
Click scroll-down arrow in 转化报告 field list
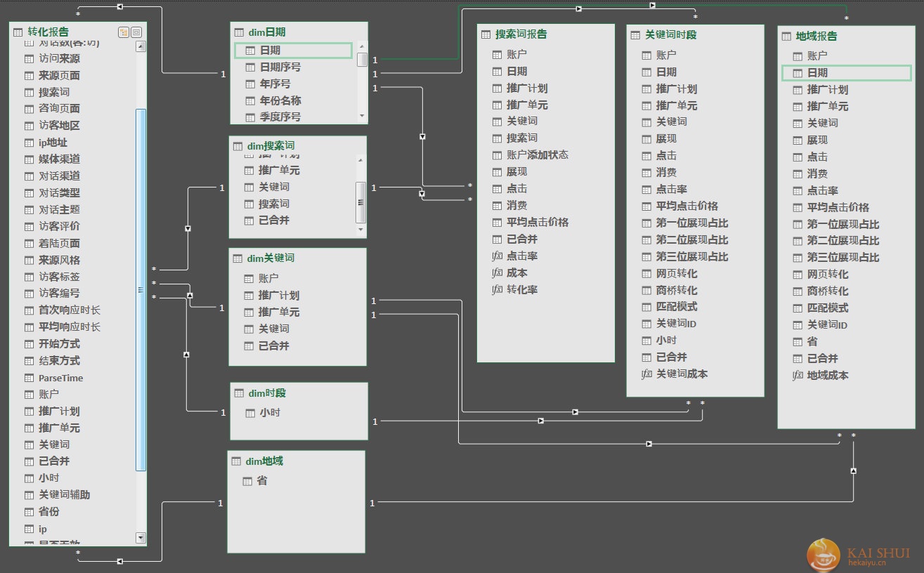141,538
